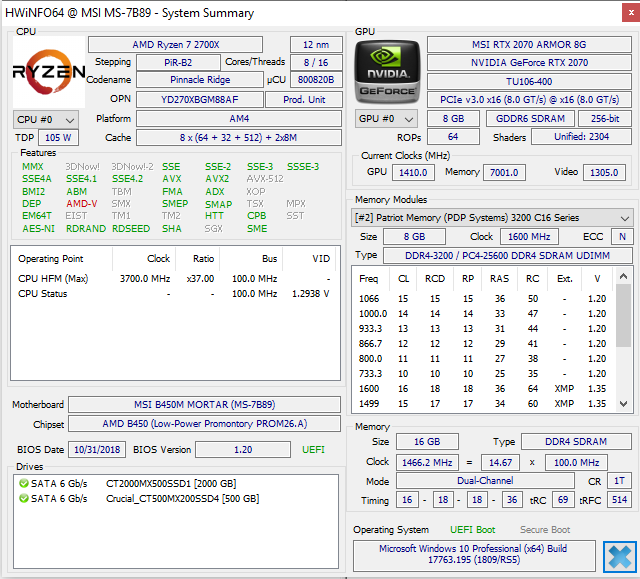Click green status icon for CT2000MX500SSD1 drive
The image size is (640, 579).
click(x=24, y=484)
